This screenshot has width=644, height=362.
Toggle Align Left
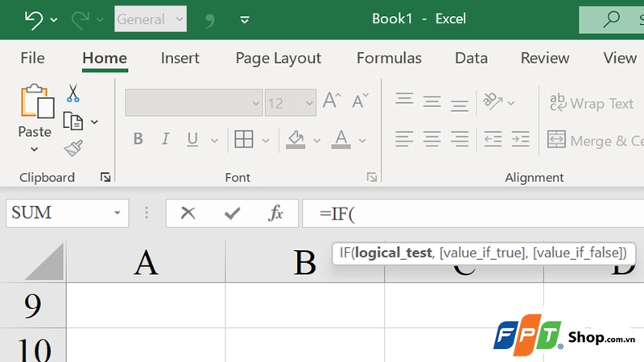pos(405,139)
